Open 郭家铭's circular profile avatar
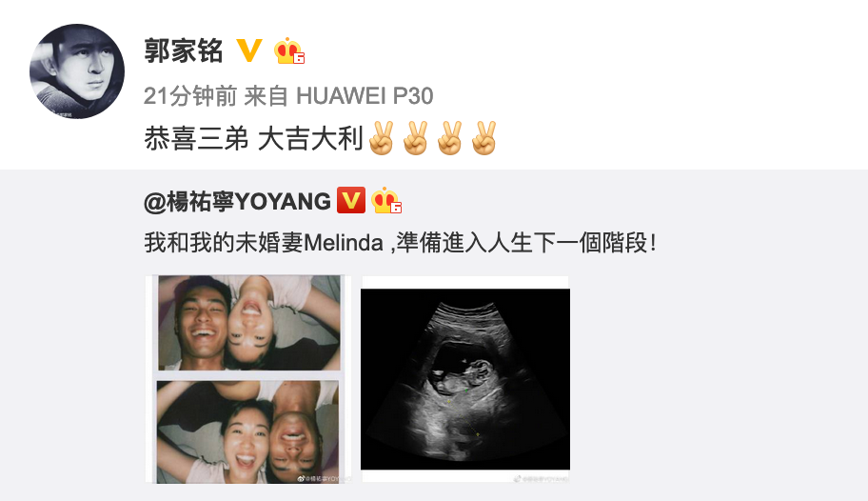Screen dimensions: 868x501 click(x=77, y=70)
